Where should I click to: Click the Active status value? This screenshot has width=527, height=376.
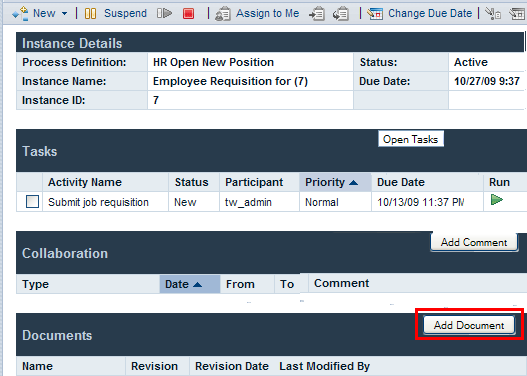pos(471,62)
